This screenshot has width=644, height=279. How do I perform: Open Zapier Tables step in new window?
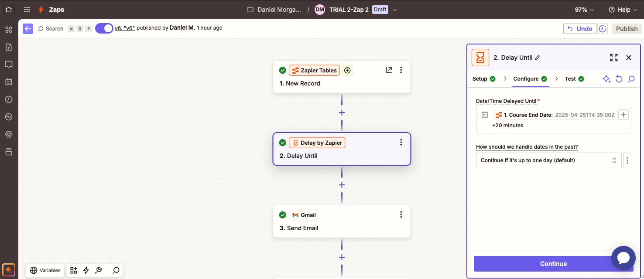pos(389,70)
